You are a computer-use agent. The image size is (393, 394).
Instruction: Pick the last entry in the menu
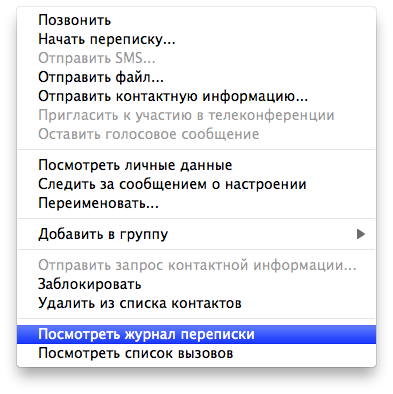coord(196,353)
